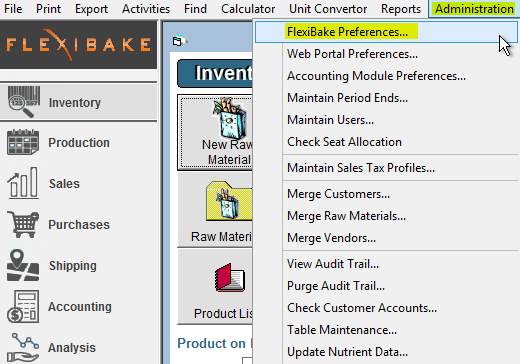Select Maintain Users menu item
Viewport: 520px width, 364px height.
coord(330,120)
